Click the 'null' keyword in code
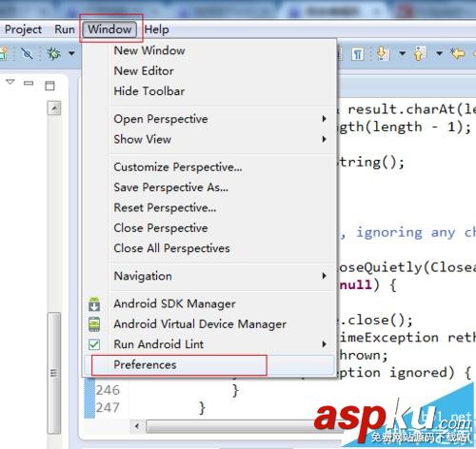Image resolution: width=476 pixels, height=449 pixels. point(355,284)
